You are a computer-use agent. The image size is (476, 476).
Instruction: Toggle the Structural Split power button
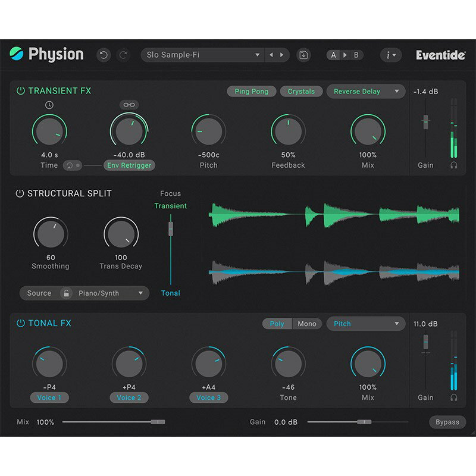tap(21, 193)
